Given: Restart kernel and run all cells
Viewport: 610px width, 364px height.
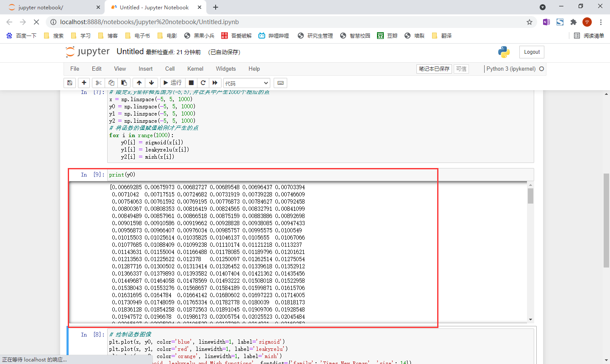Looking at the screenshot, I should tap(215, 83).
